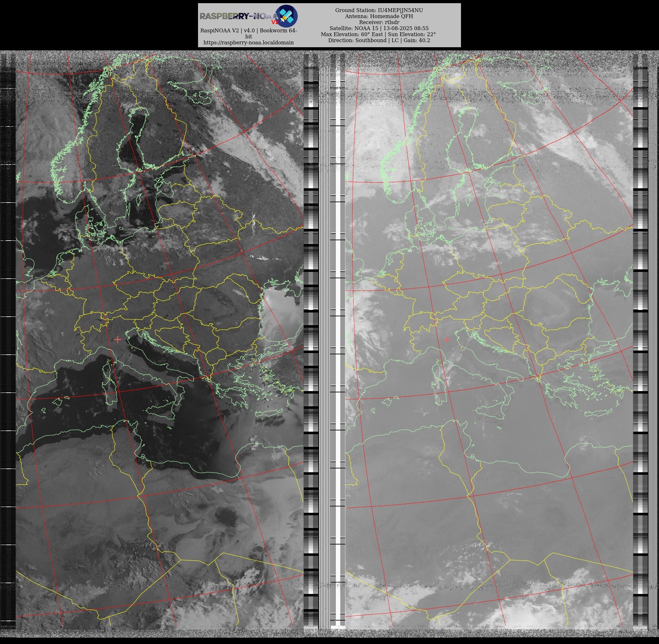This screenshot has height=644, width=659.
Task: Select 'Satellite: NOAA 15 | 13-08-2025 08:55' text
Action: (x=379, y=29)
